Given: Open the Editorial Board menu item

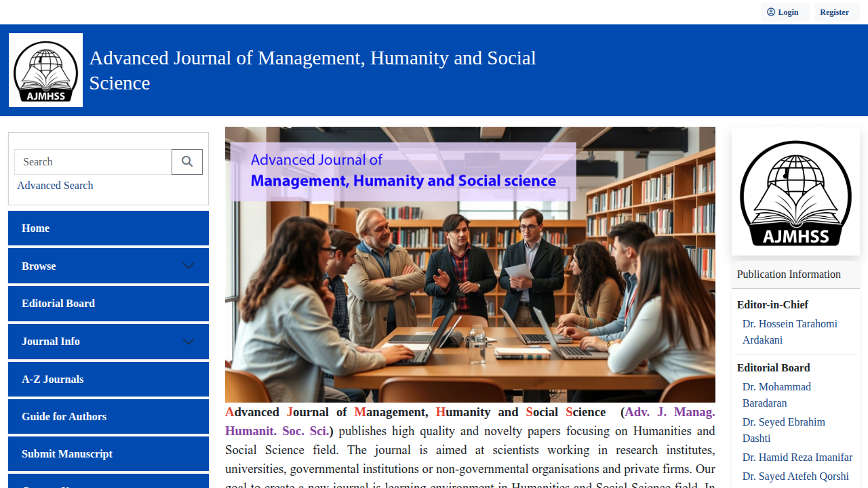Looking at the screenshot, I should click(x=108, y=304).
